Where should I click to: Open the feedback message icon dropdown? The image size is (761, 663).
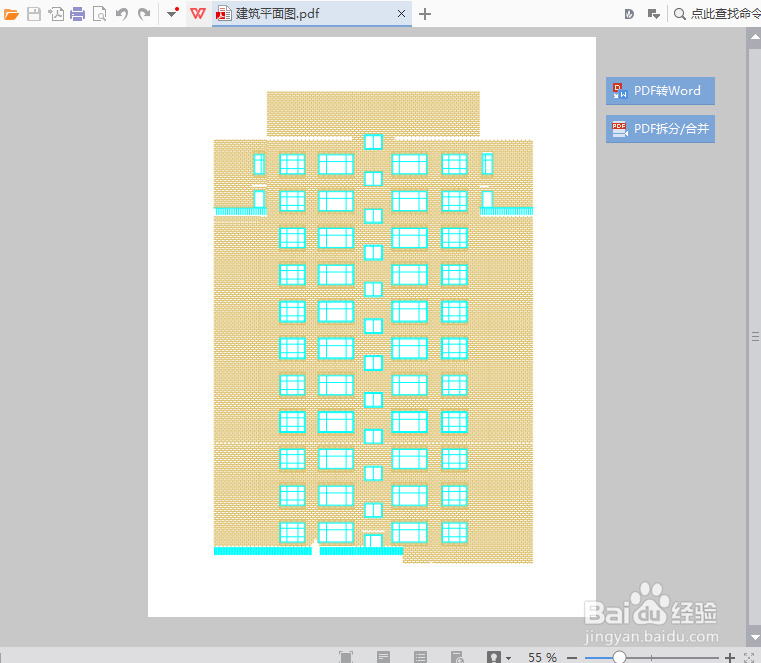(654, 14)
